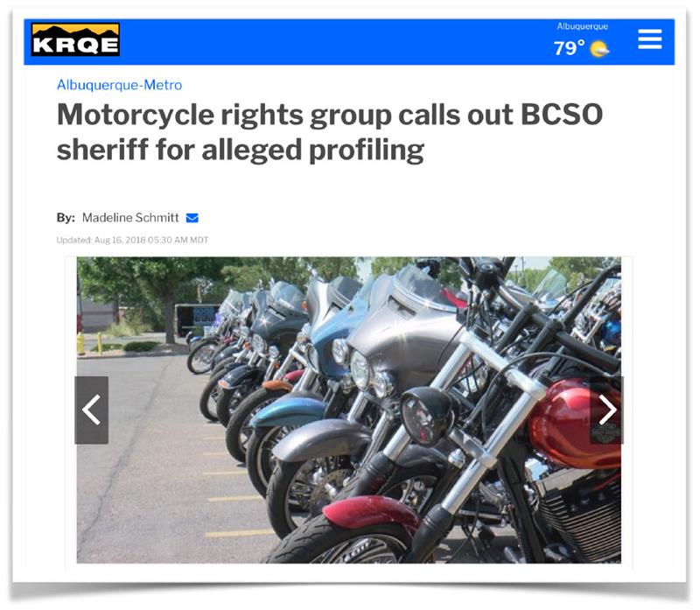Show next photo with right arrow
This screenshot has height=610, width=700.
coord(607,410)
